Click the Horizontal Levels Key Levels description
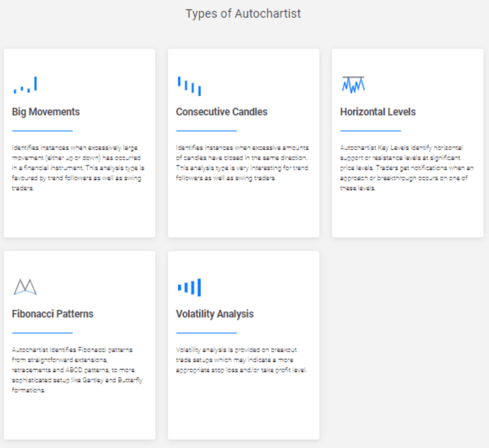The width and height of the screenshot is (489, 448). (x=406, y=168)
